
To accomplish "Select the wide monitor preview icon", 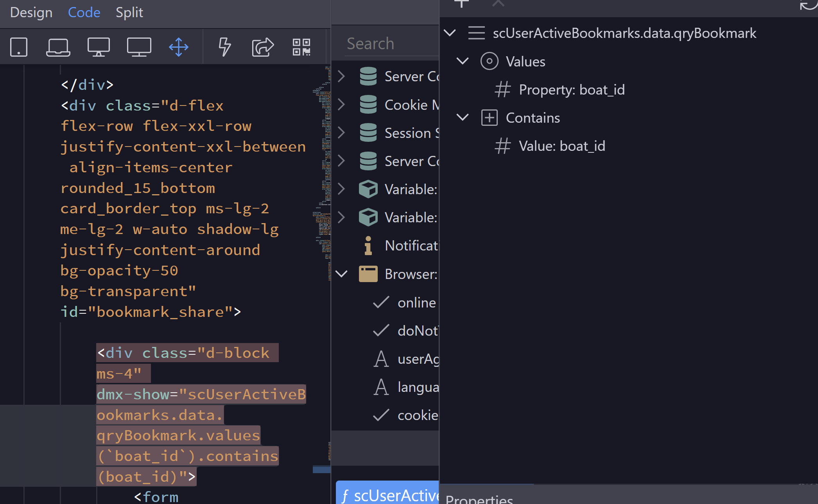I will point(139,47).
